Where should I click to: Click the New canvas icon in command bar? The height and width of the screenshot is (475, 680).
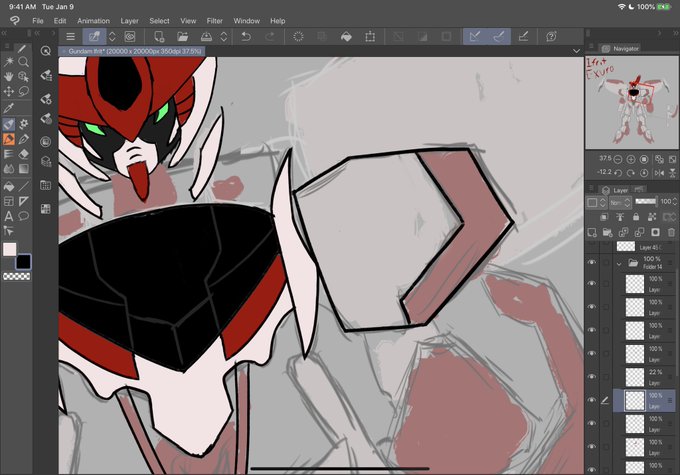click(x=159, y=36)
